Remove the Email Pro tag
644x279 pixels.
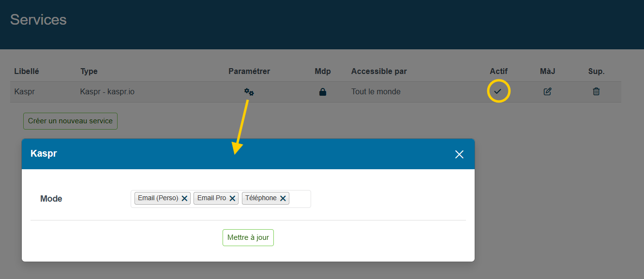(x=232, y=198)
